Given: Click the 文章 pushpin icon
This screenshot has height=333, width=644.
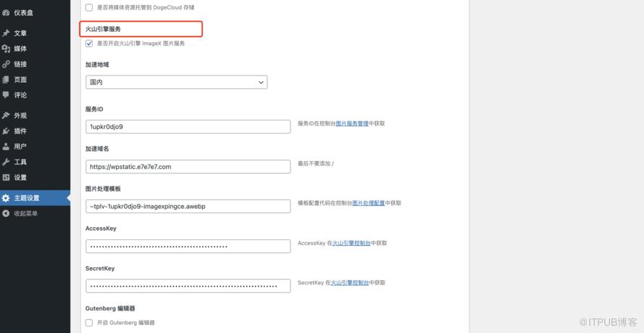Looking at the screenshot, I should coord(6,33).
